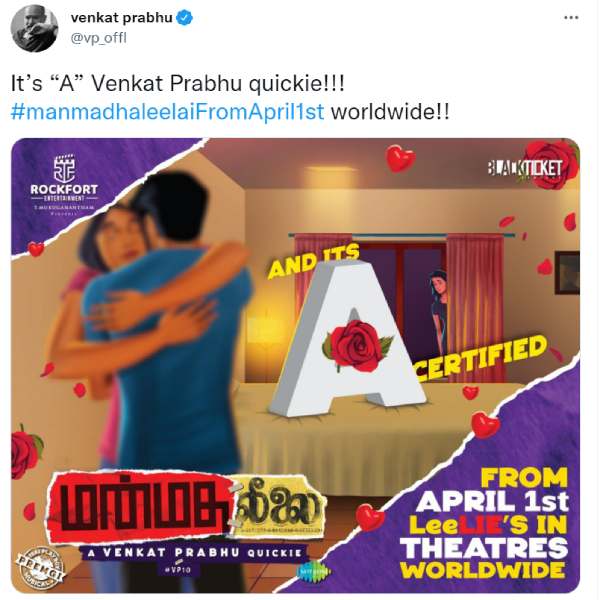Click the 'A Venkat Prabhu Quickie' banner

point(194,552)
